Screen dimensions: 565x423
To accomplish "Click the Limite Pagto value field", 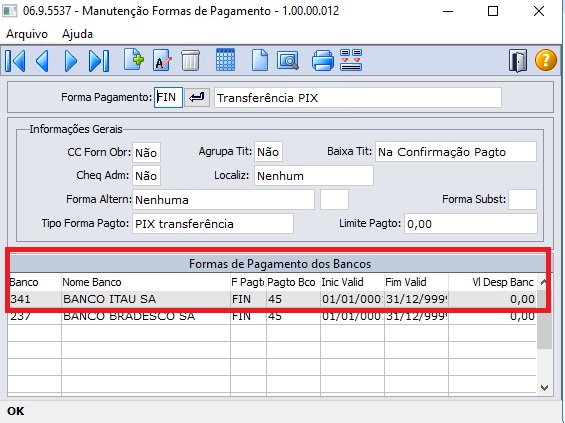I will (x=471, y=224).
